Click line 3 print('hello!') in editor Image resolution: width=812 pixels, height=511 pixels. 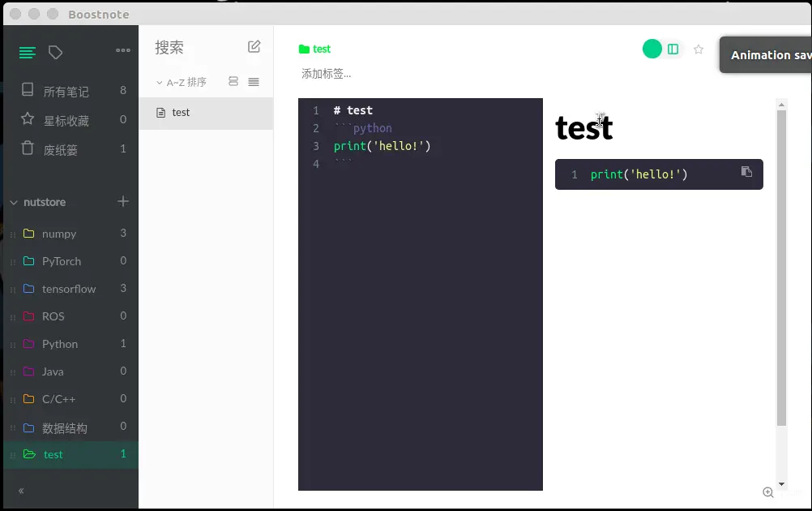click(382, 146)
